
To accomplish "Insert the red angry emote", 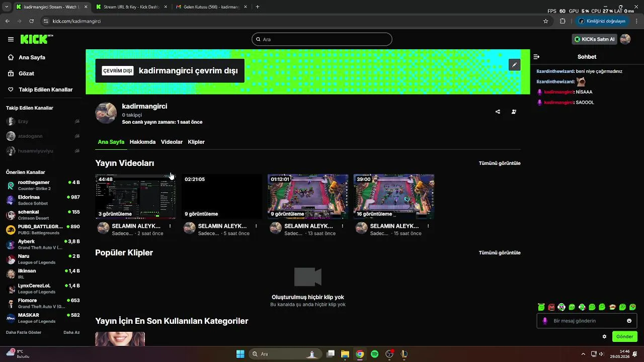I will click(x=551, y=307).
